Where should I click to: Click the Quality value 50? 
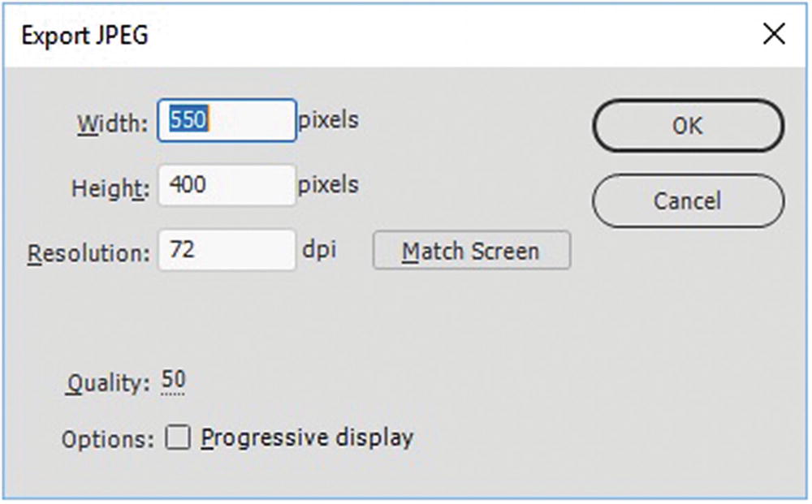pyautogui.click(x=173, y=380)
